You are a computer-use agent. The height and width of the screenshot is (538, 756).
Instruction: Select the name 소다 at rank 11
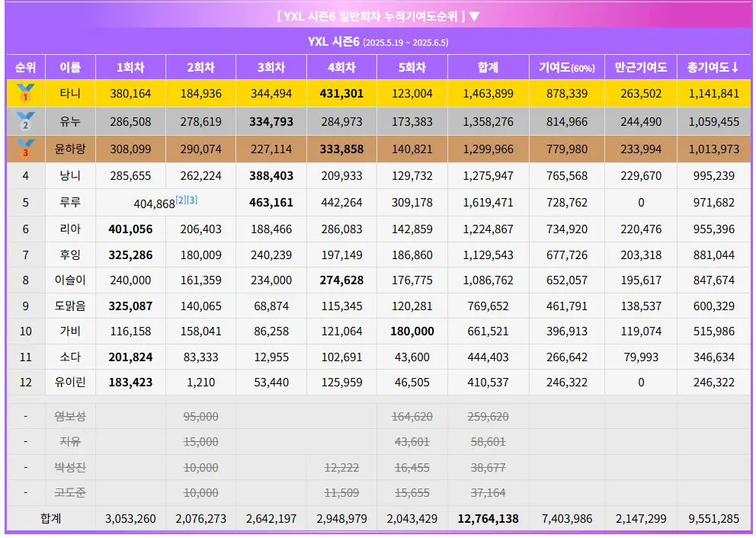70,357
